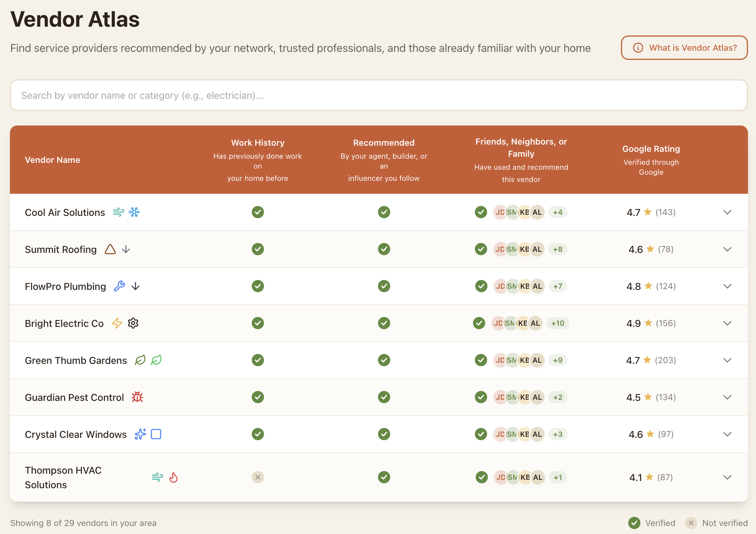The width and height of the screenshot is (756, 534).
Task: Click the lightning bolt icon for Bright Electric Co
Action: click(117, 323)
